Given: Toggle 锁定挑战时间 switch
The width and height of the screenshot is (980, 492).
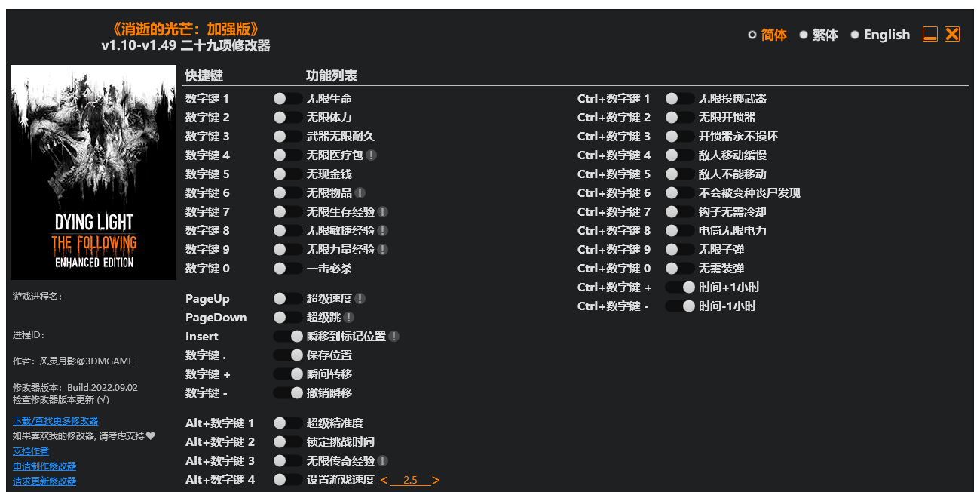Looking at the screenshot, I should (x=287, y=442).
